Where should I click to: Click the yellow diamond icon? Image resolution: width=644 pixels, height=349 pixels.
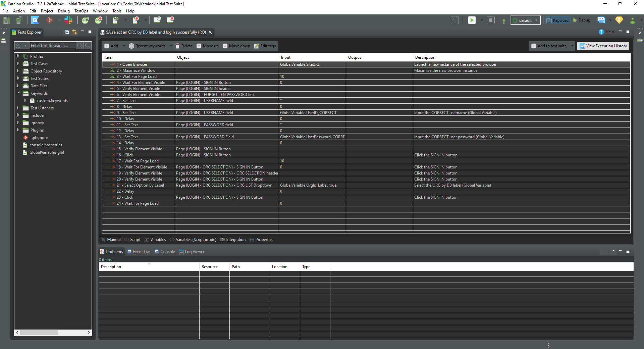(619, 20)
